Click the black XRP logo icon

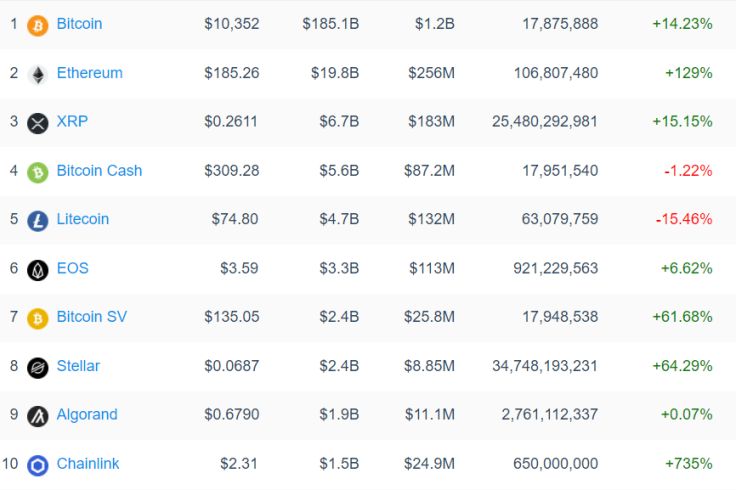[x=38, y=123]
